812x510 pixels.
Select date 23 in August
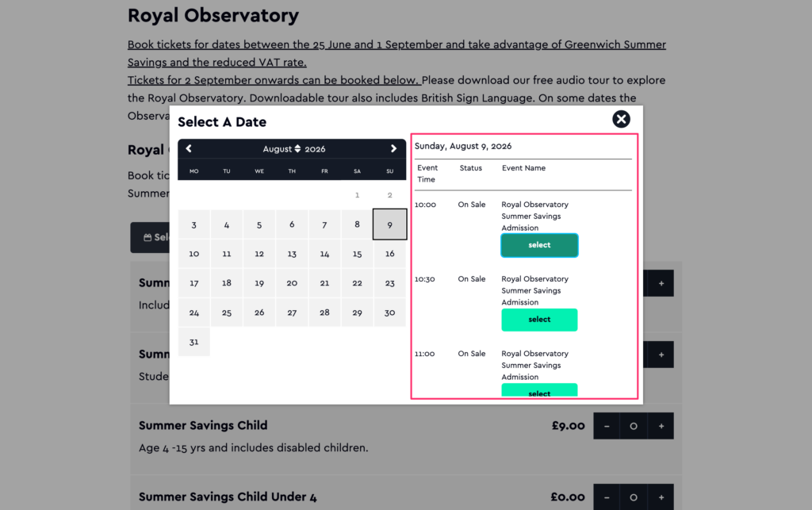click(389, 283)
